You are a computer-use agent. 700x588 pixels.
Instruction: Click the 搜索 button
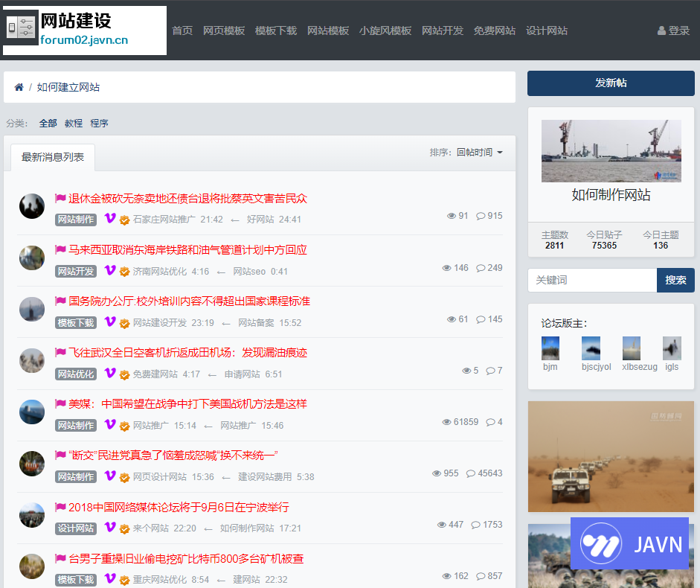[x=675, y=280]
